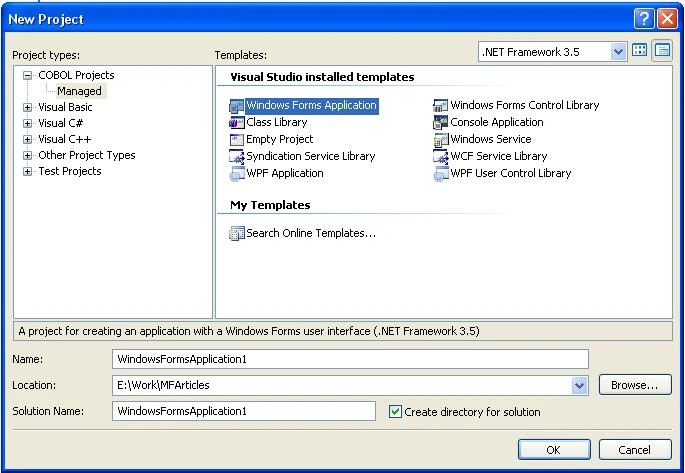Select the Windows Service template icon
Image resolution: width=685 pixels, height=473 pixels.
441,140
